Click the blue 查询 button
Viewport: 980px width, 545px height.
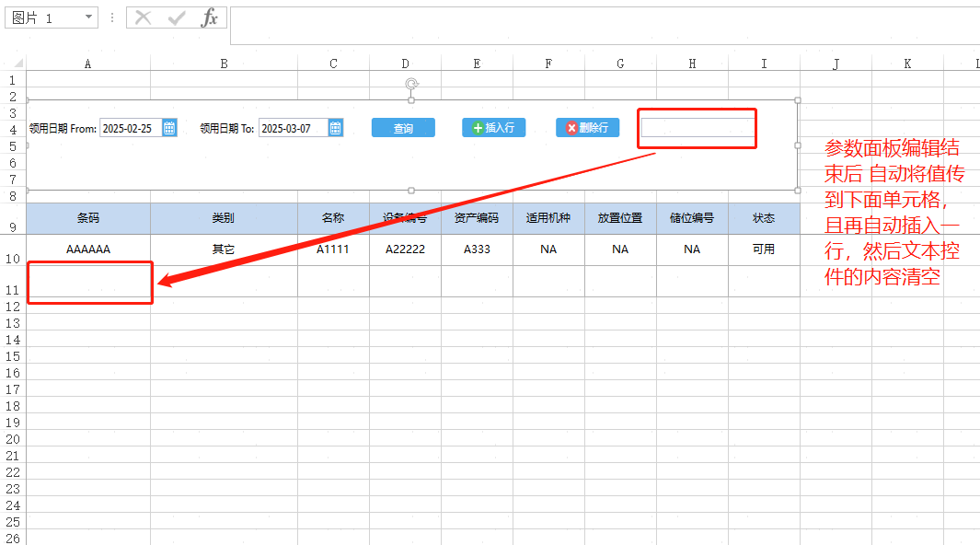pyautogui.click(x=403, y=127)
